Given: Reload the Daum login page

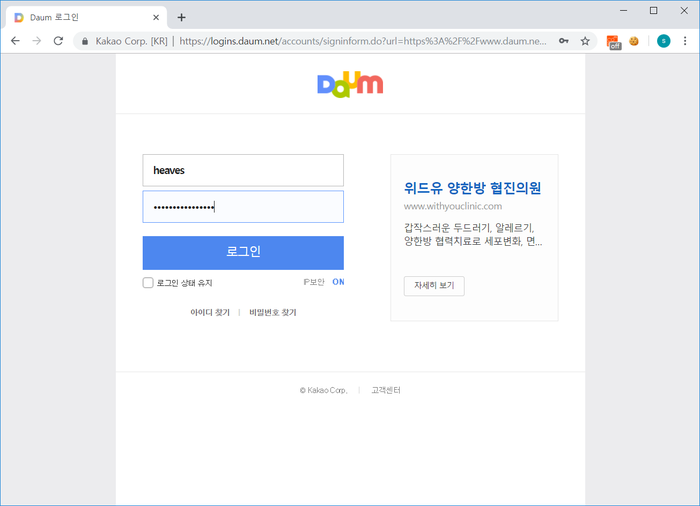Looking at the screenshot, I should [x=58, y=41].
